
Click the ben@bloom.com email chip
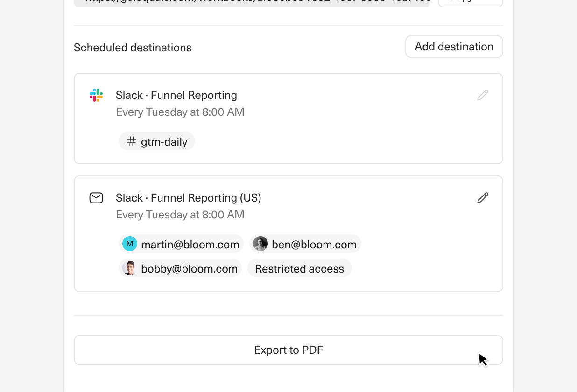click(x=305, y=243)
